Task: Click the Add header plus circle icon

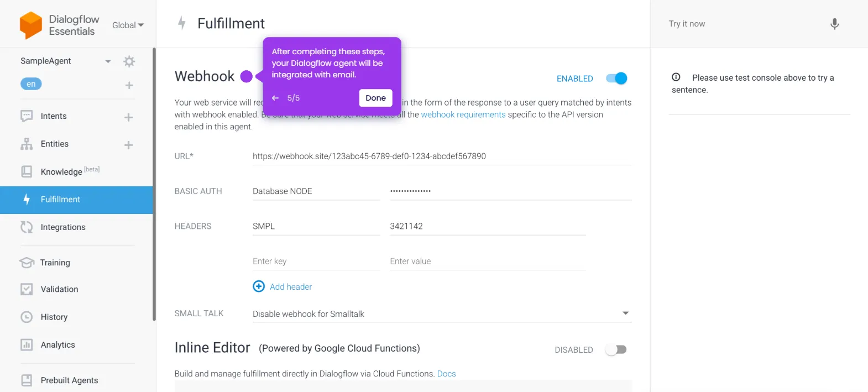Action: pyautogui.click(x=259, y=286)
